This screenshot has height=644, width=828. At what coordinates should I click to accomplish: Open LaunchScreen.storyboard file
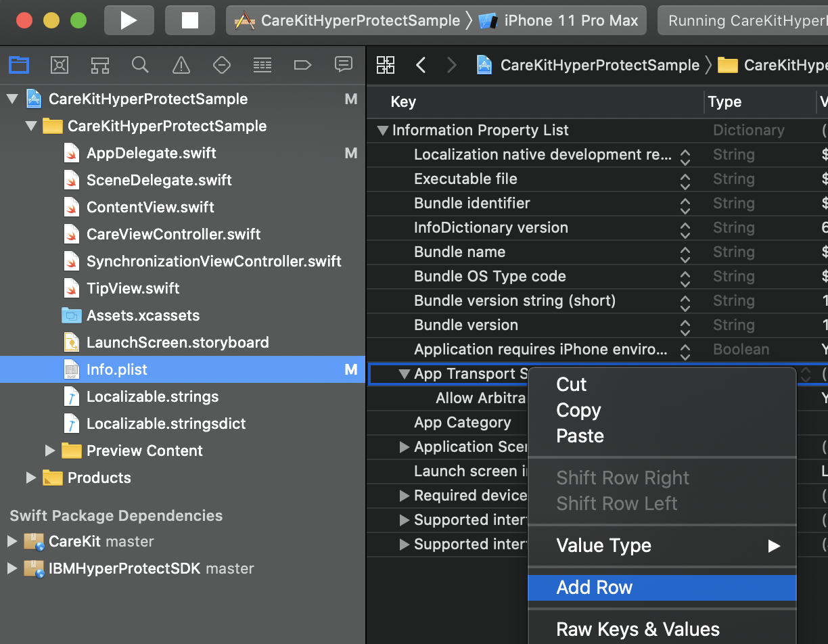(178, 342)
